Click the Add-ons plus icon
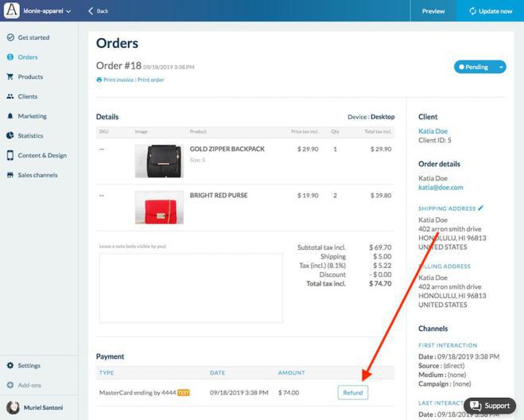Screen dimensions: 524x420 pos(10,385)
